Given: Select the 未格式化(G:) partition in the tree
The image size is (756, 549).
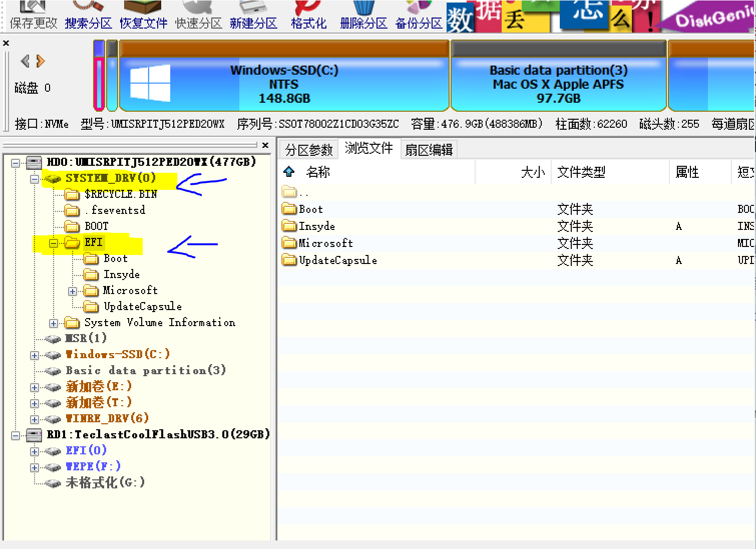Looking at the screenshot, I should pyautogui.click(x=106, y=482).
